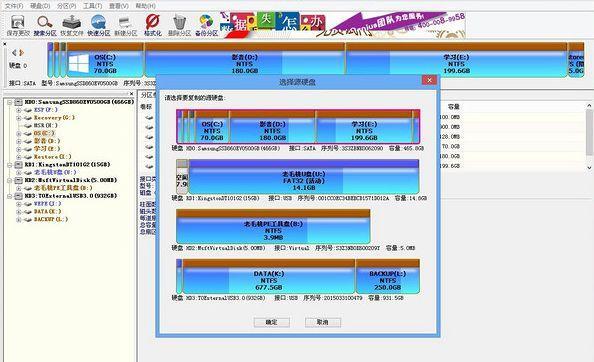Select the DATA(K:) 677.5GB partition in dialog

coord(269,276)
